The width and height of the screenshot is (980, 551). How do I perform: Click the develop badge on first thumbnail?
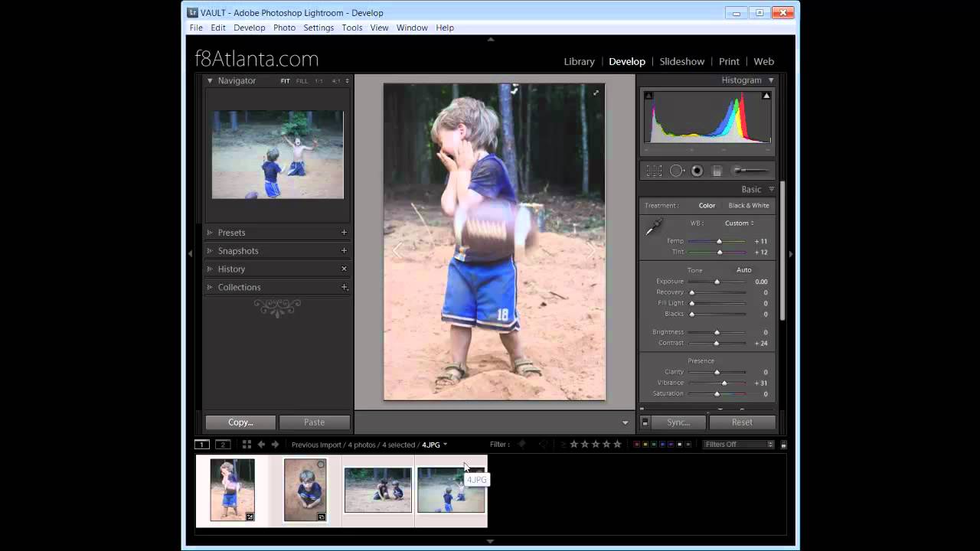[250, 517]
